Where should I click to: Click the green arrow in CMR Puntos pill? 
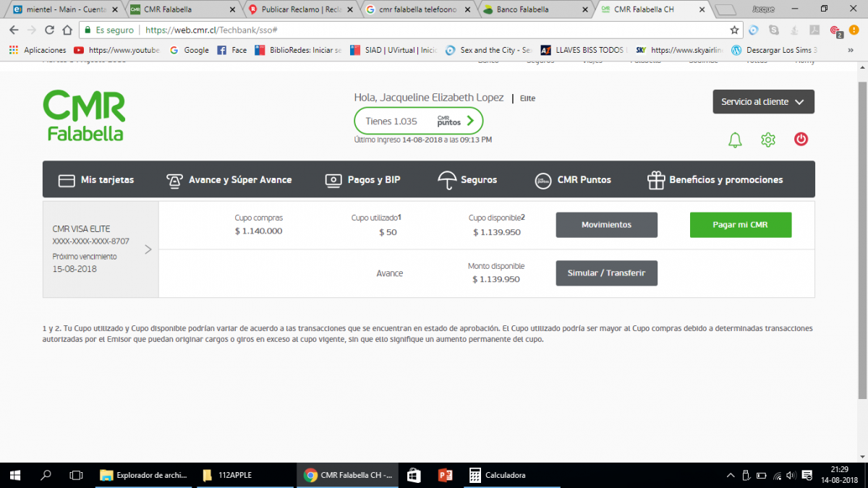pyautogui.click(x=471, y=121)
